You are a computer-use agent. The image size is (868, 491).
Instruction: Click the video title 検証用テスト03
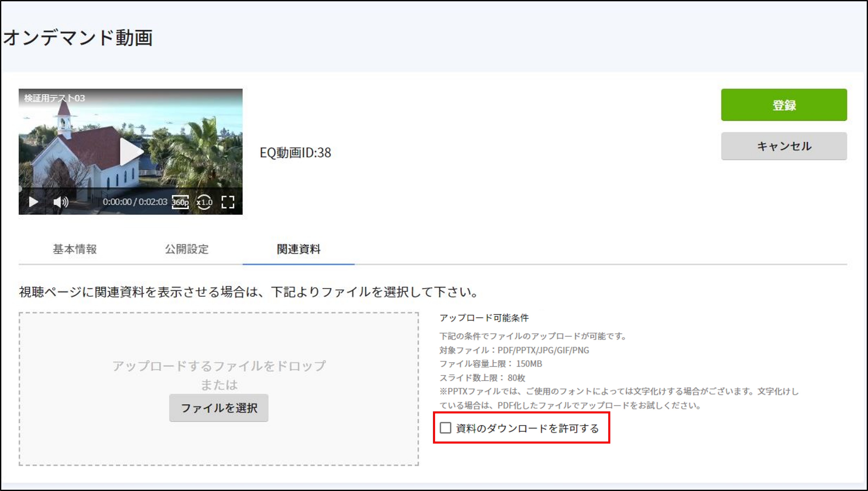click(x=55, y=98)
